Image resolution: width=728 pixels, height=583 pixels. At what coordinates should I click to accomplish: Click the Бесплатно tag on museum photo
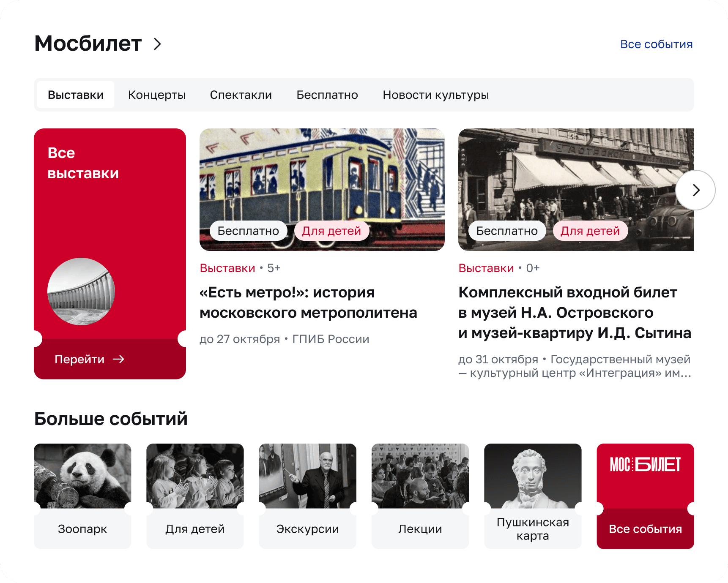click(x=507, y=231)
